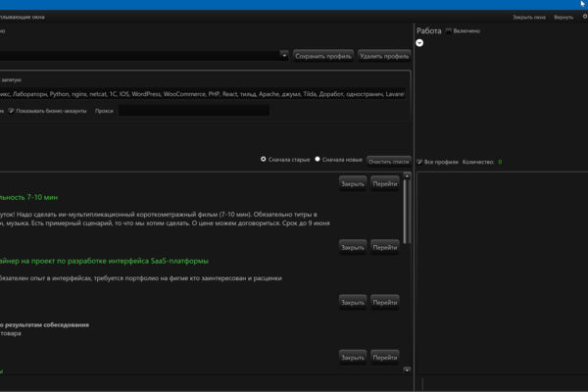This screenshot has width=588, height=392.
Task: Close the по результатам собеседования listing
Action: click(x=353, y=303)
